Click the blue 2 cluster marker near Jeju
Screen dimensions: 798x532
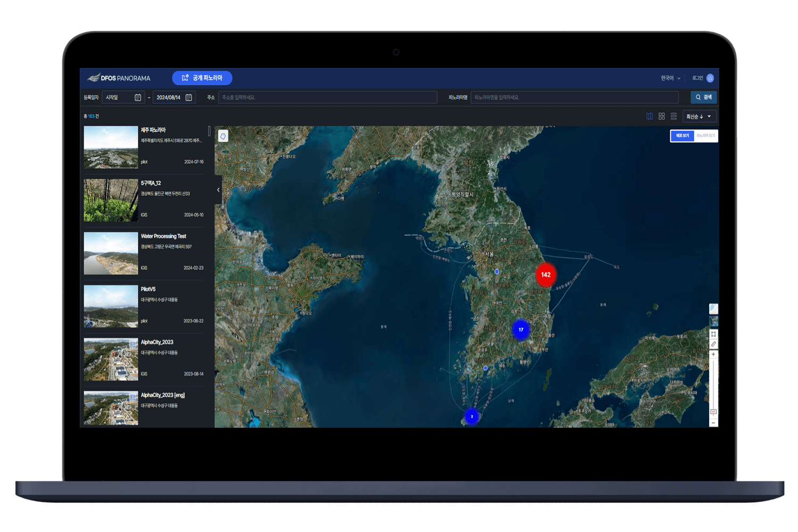click(x=472, y=416)
